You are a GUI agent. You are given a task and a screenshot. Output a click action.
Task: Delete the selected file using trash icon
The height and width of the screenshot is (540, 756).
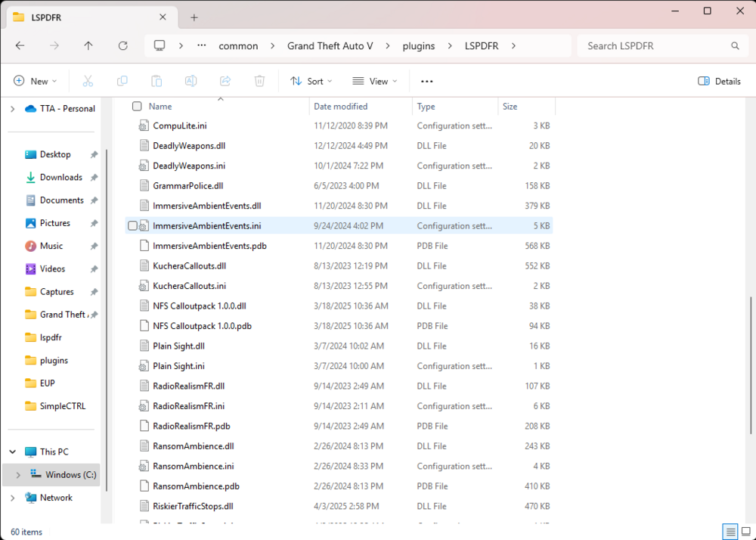259,81
